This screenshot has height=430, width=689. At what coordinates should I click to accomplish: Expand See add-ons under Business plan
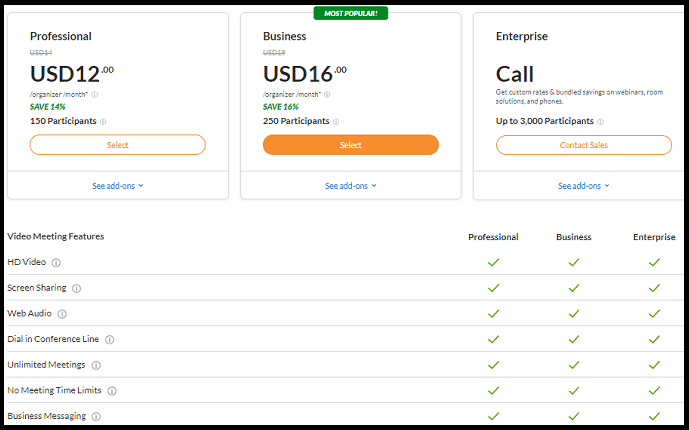click(x=351, y=186)
